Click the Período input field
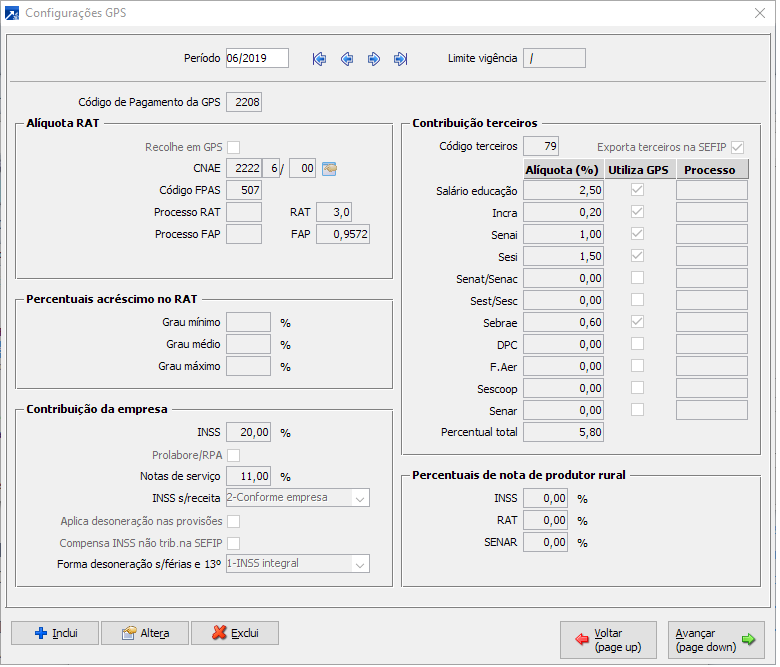780x667 pixels. pyautogui.click(x=257, y=58)
